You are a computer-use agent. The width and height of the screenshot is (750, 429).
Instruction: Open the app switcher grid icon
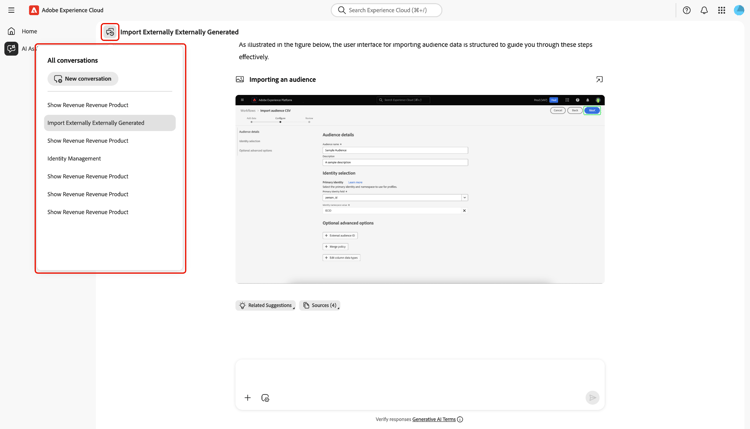(x=721, y=10)
